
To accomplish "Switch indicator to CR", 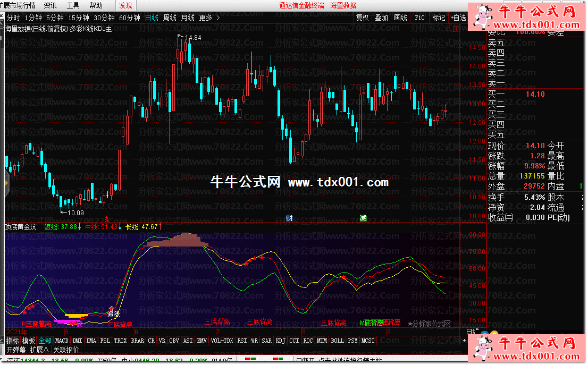I will point(151,341).
